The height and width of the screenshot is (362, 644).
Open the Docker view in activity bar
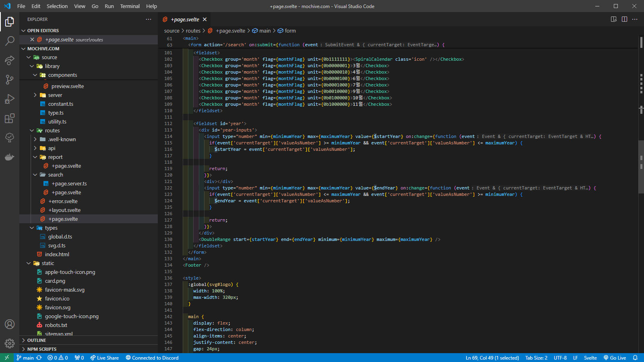pos(10,157)
